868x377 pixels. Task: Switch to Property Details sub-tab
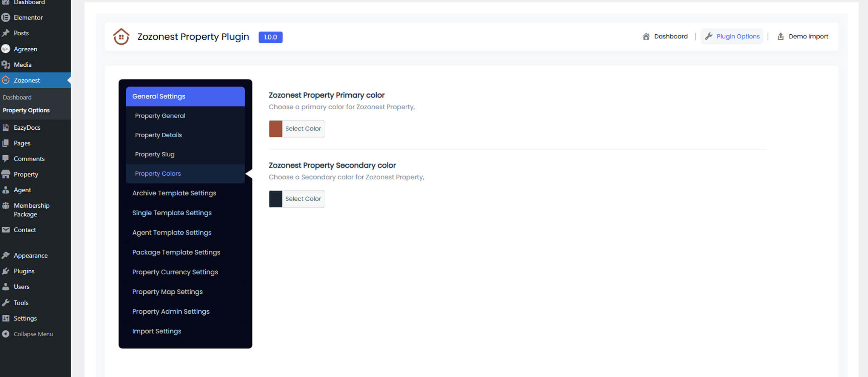click(x=159, y=135)
